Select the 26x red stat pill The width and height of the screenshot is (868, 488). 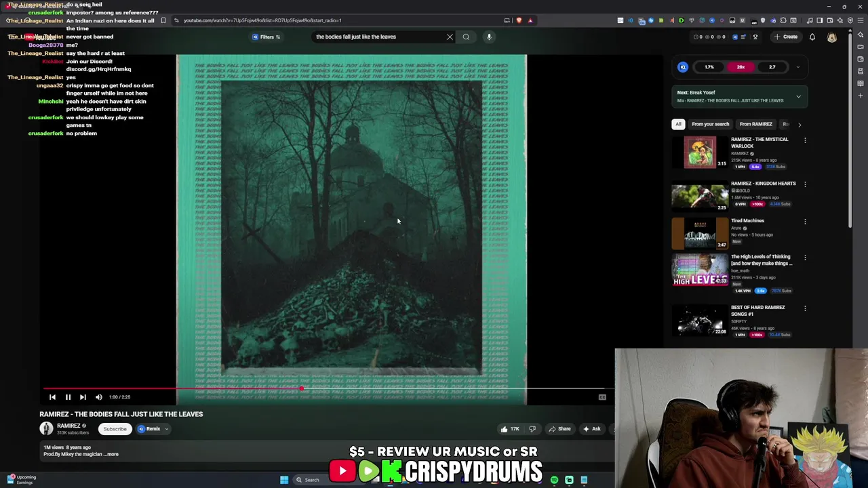tap(741, 67)
